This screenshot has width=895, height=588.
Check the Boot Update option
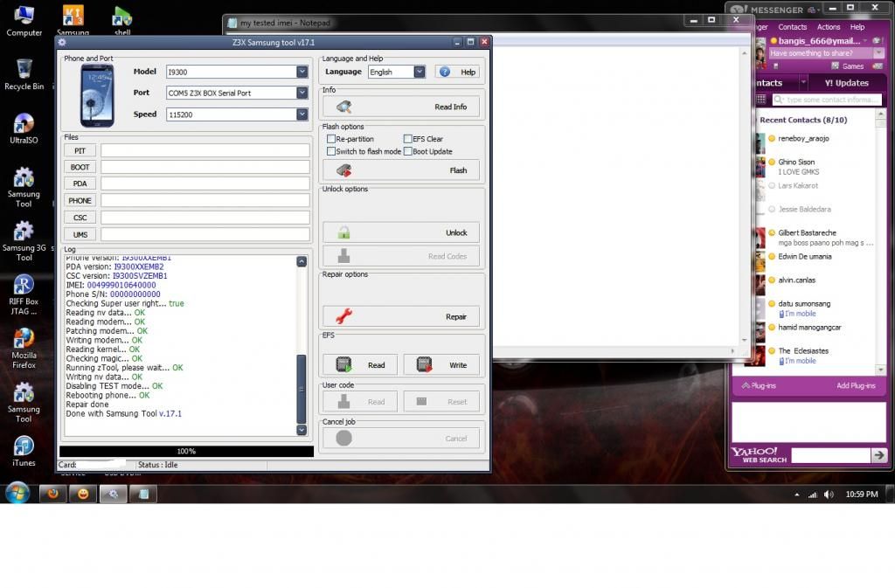(x=407, y=151)
